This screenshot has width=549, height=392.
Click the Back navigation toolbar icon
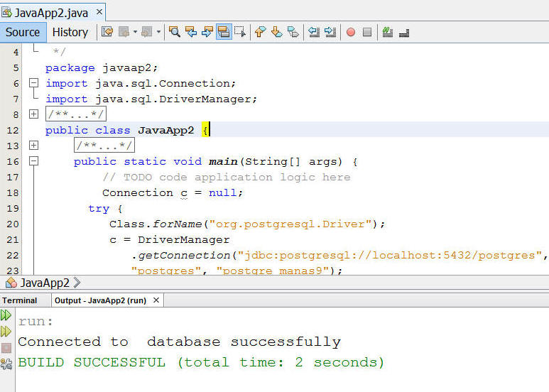tap(124, 32)
